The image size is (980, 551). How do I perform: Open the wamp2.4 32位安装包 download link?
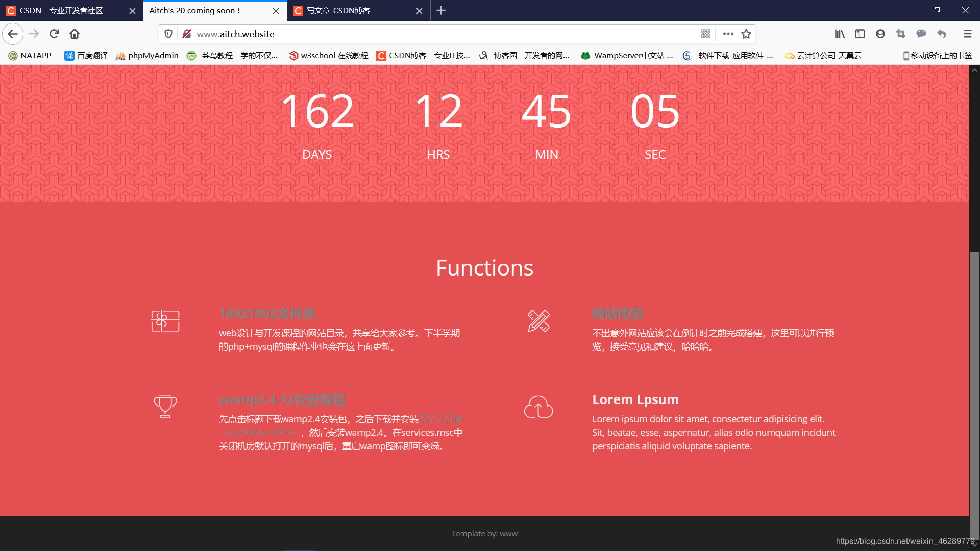pyautogui.click(x=282, y=399)
